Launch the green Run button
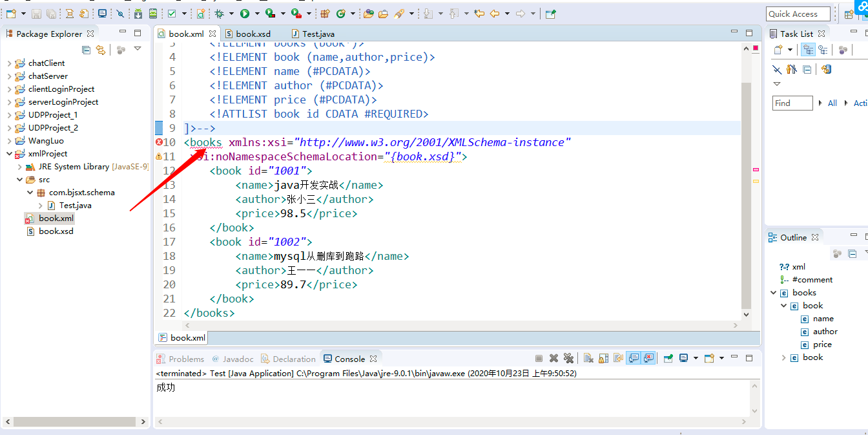868x435 pixels. 245,14
